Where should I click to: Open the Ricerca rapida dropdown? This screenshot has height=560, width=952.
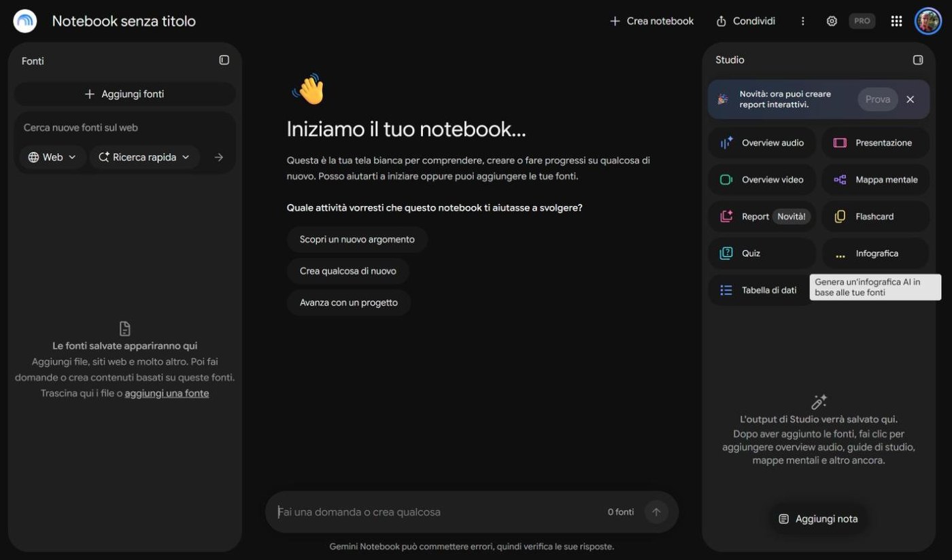coord(144,157)
